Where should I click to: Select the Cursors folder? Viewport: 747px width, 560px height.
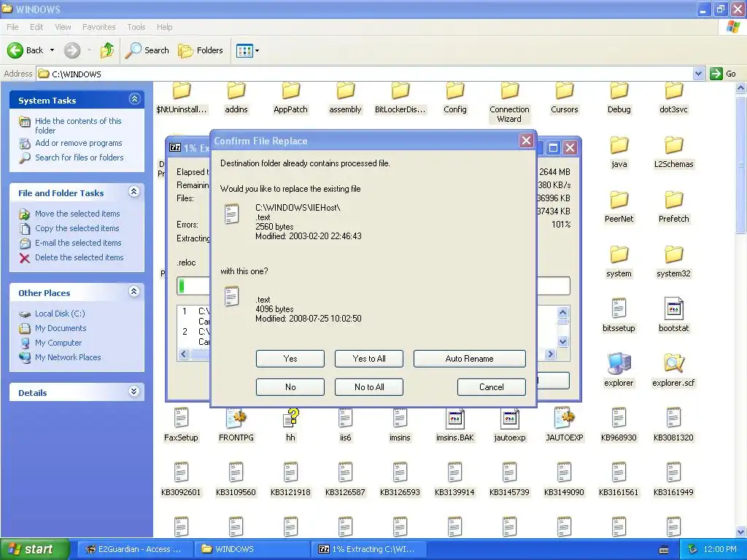click(564, 98)
